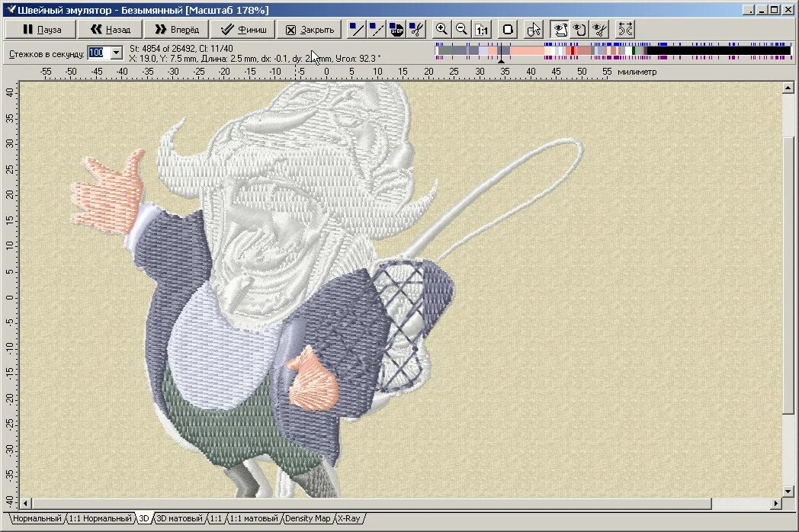Switch to the 3D матовый tab
The width and height of the screenshot is (799, 532).
(x=179, y=518)
